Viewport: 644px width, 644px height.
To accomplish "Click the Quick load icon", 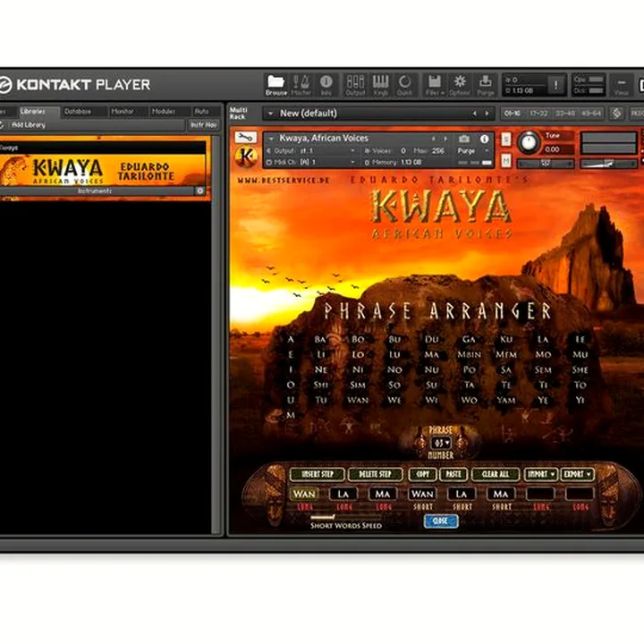I will (404, 85).
